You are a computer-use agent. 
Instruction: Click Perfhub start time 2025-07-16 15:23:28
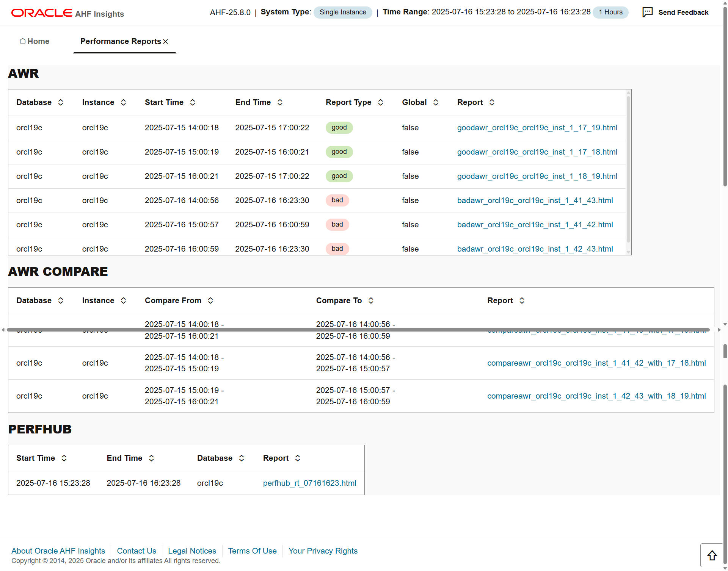click(x=53, y=483)
